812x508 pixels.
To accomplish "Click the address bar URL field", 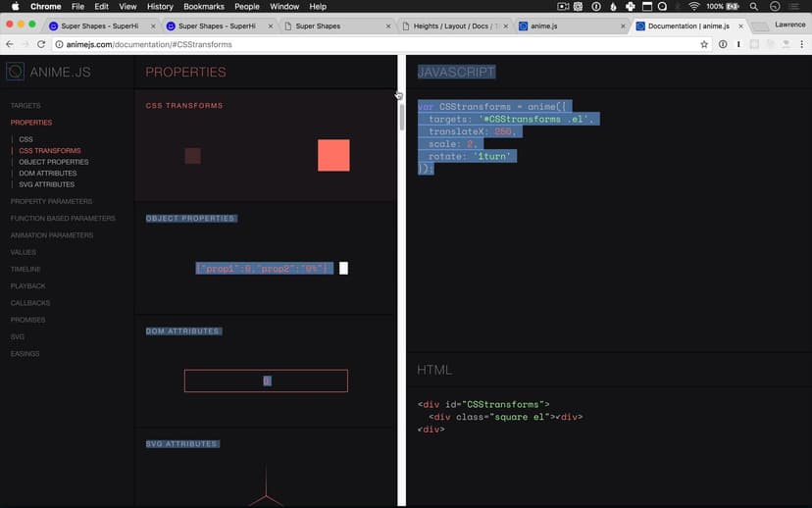I will tap(373, 44).
